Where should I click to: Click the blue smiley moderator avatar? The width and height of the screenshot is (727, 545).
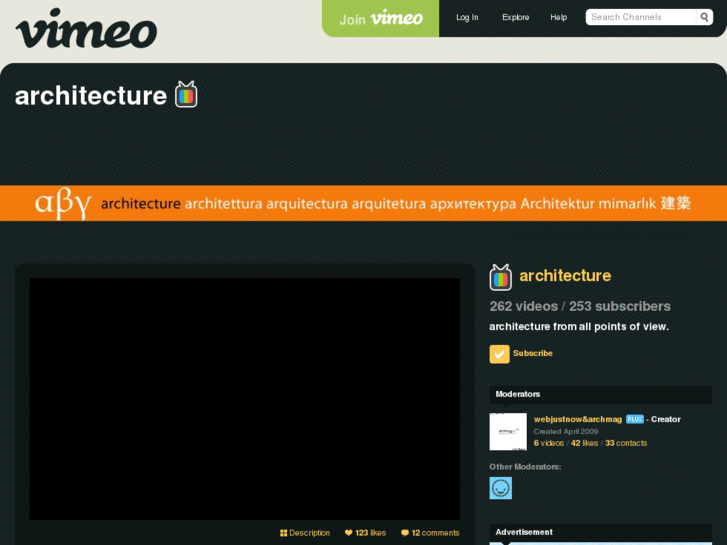[x=501, y=488]
